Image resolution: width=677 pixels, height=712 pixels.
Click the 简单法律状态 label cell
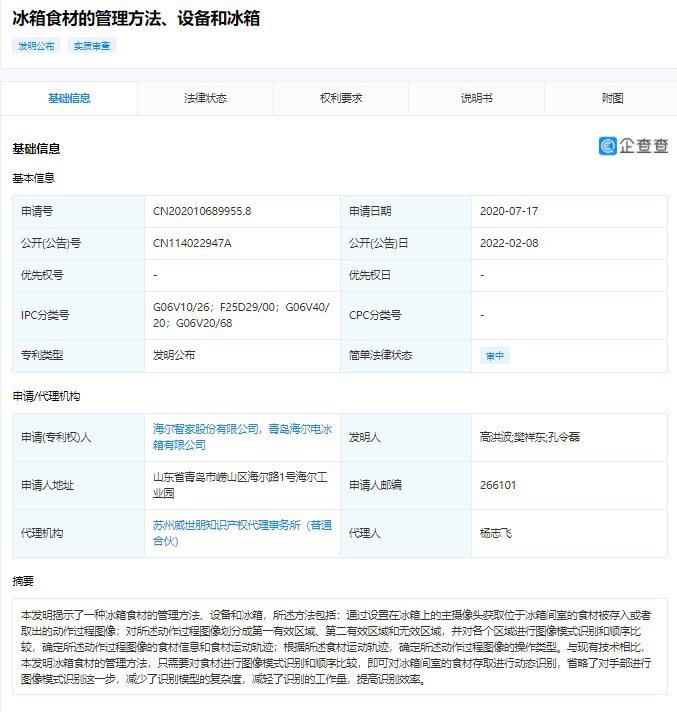point(406,356)
